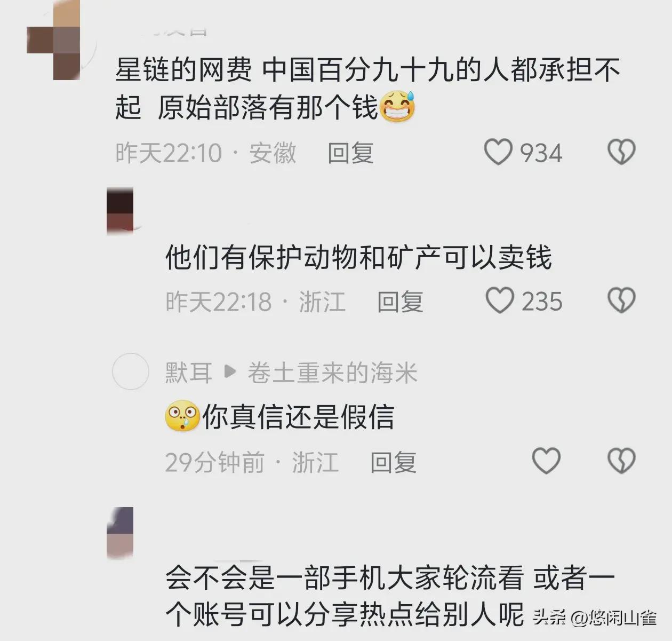Reply to the comment from 29分钟前
This screenshot has height=641, width=672.
point(393,462)
